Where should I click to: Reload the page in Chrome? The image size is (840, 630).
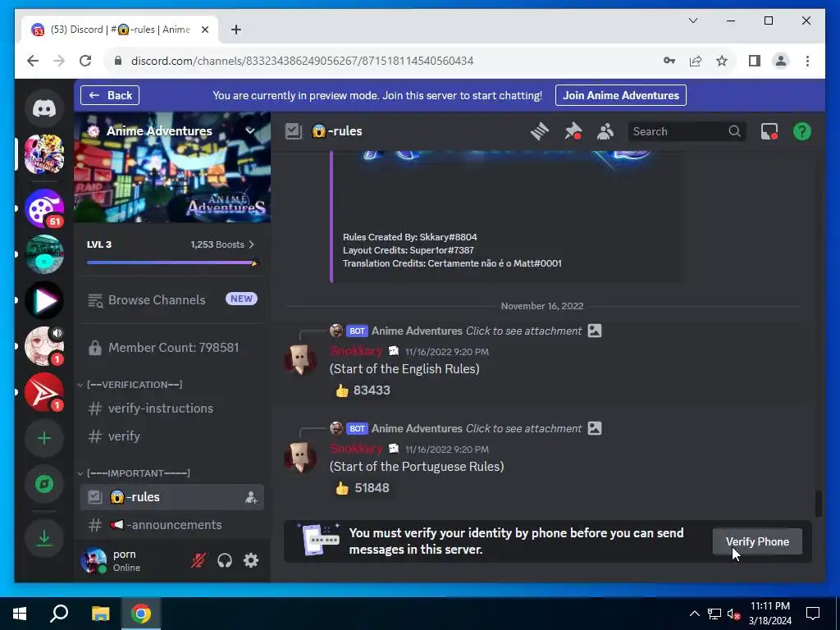pyautogui.click(x=85, y=61)
